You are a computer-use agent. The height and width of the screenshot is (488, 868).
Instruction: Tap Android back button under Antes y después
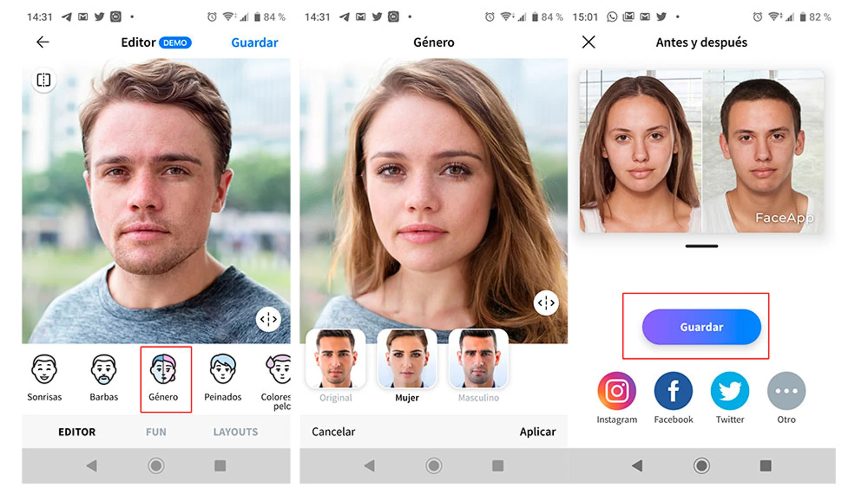point(637,466)
